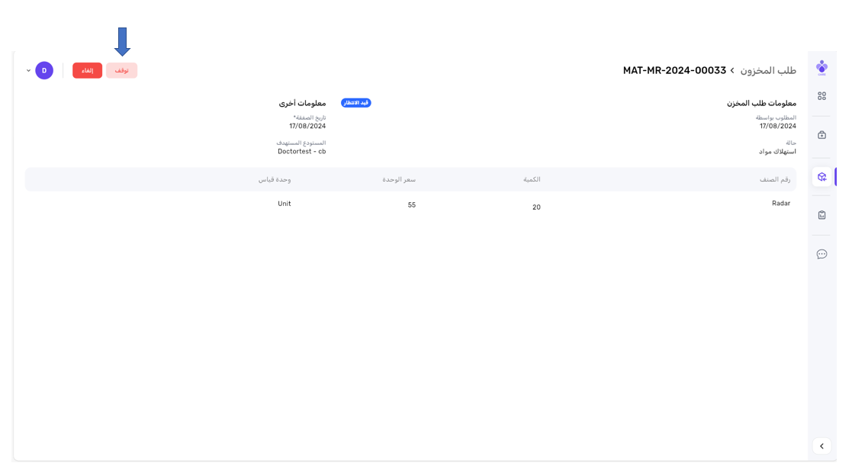Collapse the sidebar using the arrow button
This screenshot has width=868, height=473.
[821, 446]
